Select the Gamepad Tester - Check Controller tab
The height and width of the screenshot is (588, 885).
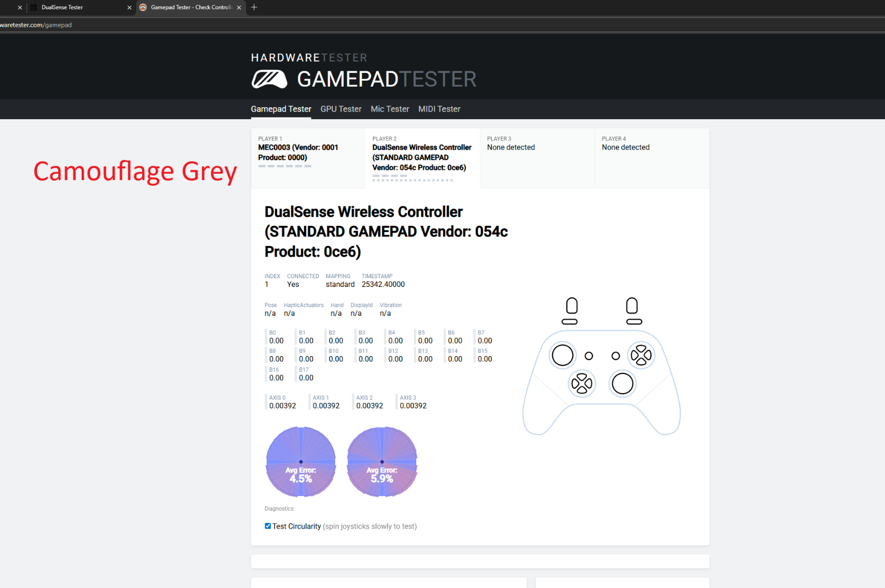[191, 8]
